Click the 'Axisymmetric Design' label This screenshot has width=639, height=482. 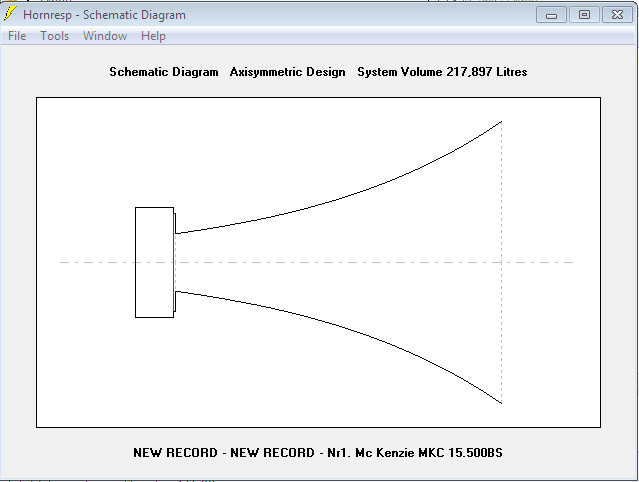tap(287, 72)
